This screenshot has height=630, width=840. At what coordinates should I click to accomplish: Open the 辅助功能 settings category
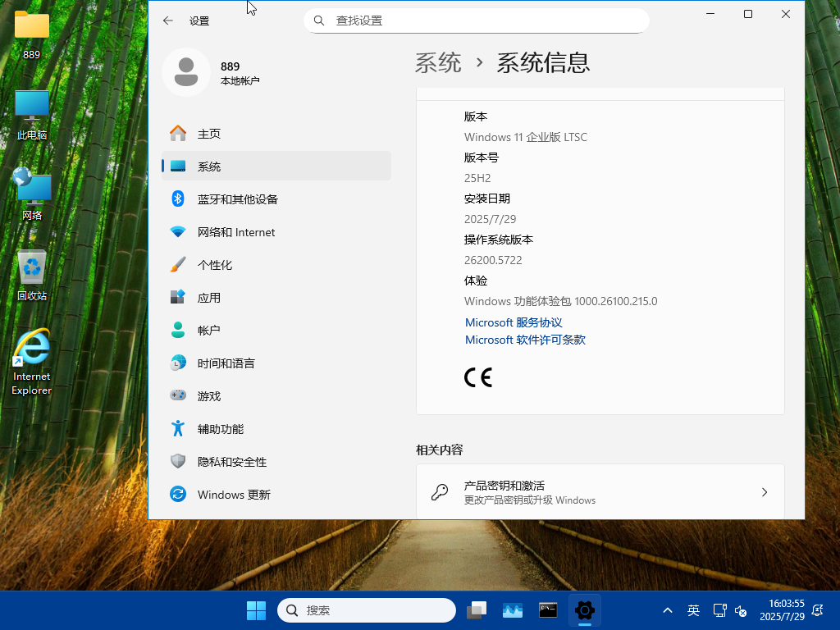pyautogui.click(x=276, y=428)
